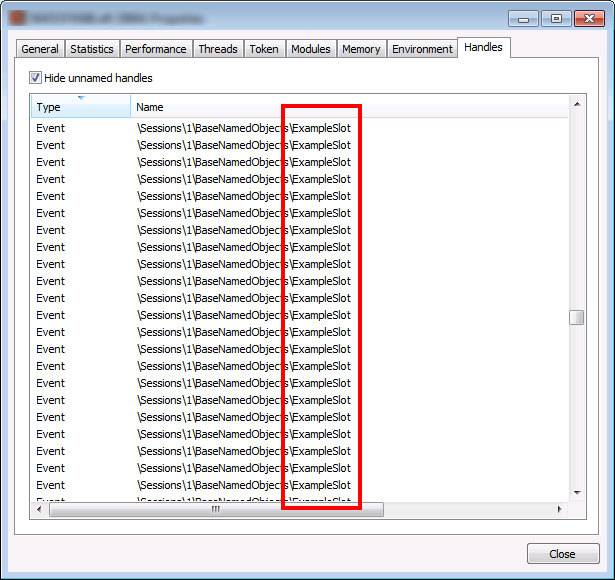Image resolution: width=615 pixels, height=580 pixels.
Task: Open the Statistics tab
Action: [93, 49]
